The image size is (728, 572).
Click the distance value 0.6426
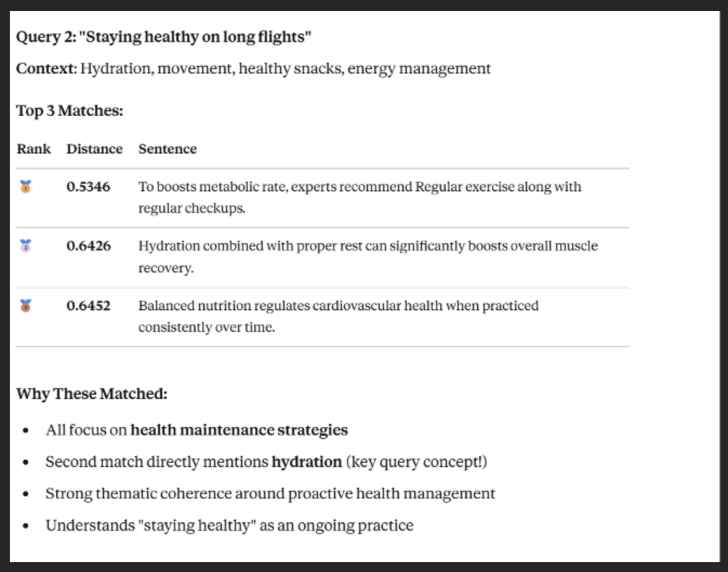click(x=88, y=246)
